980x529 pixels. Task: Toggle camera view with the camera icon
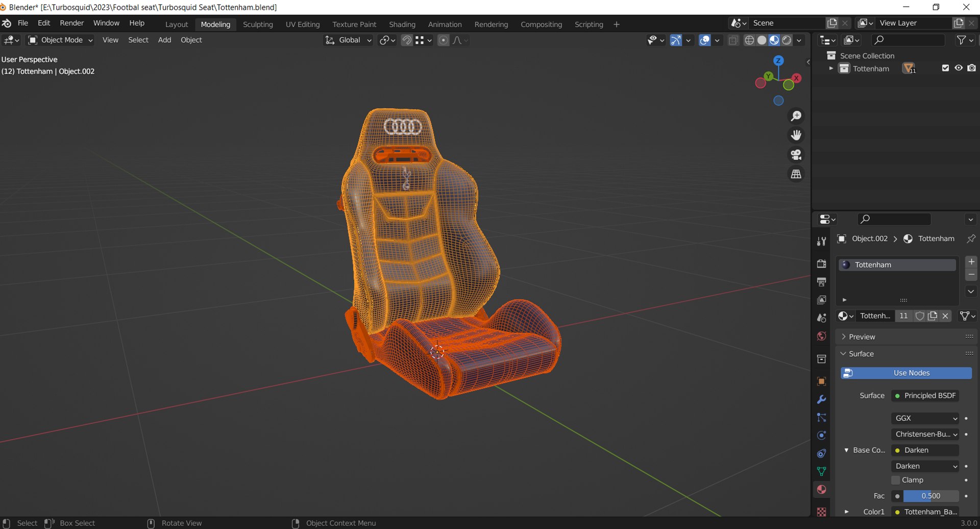(796, 155)
